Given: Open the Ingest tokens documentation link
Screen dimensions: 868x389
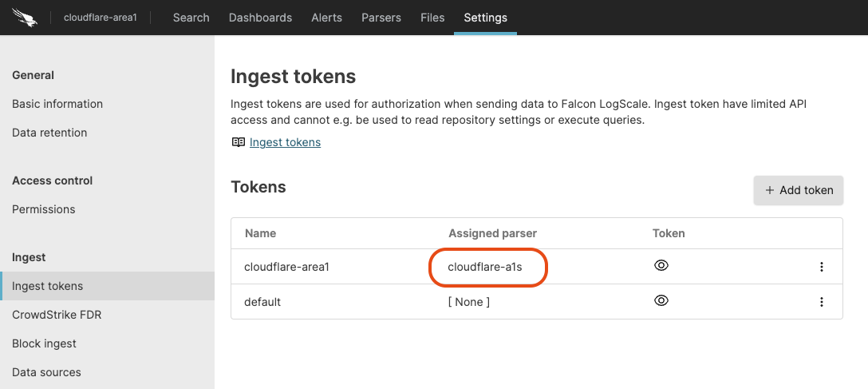Looking at the screenshot, I should pyautogui.click(x=285, y=142).
